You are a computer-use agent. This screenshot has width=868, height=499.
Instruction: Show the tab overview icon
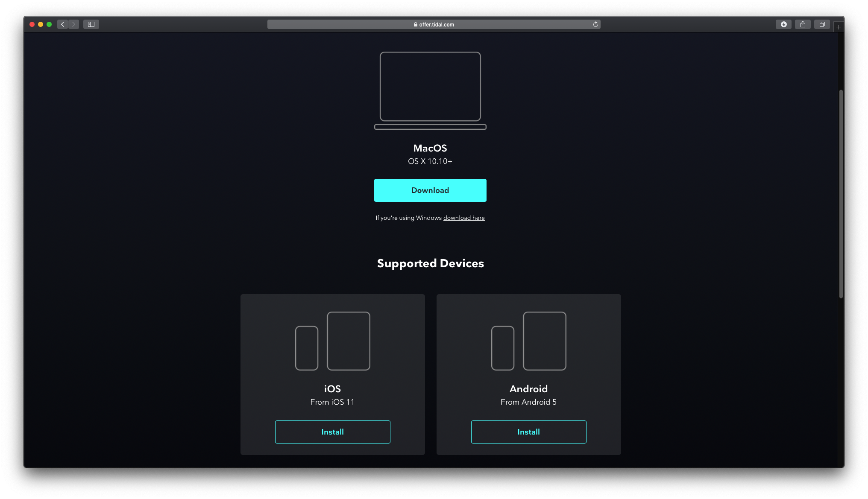[x=822, y=24]
